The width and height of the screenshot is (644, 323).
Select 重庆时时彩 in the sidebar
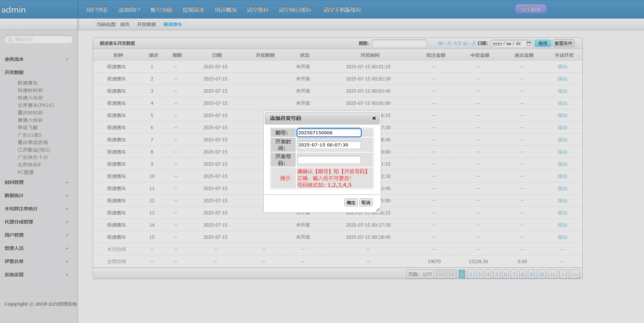coord(30,113)
